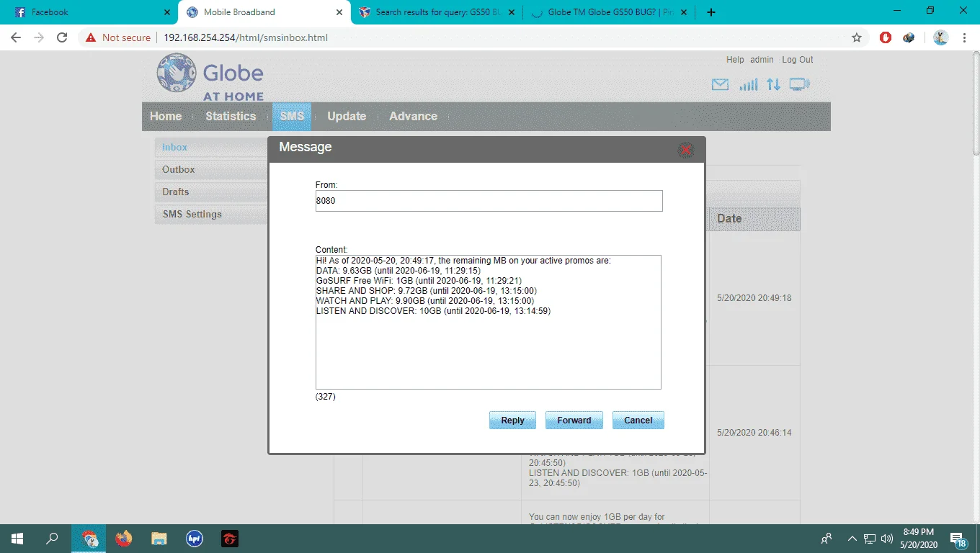Click the Reply button
Viewport: 980px width, 553px height.
[x=512, y=421]
